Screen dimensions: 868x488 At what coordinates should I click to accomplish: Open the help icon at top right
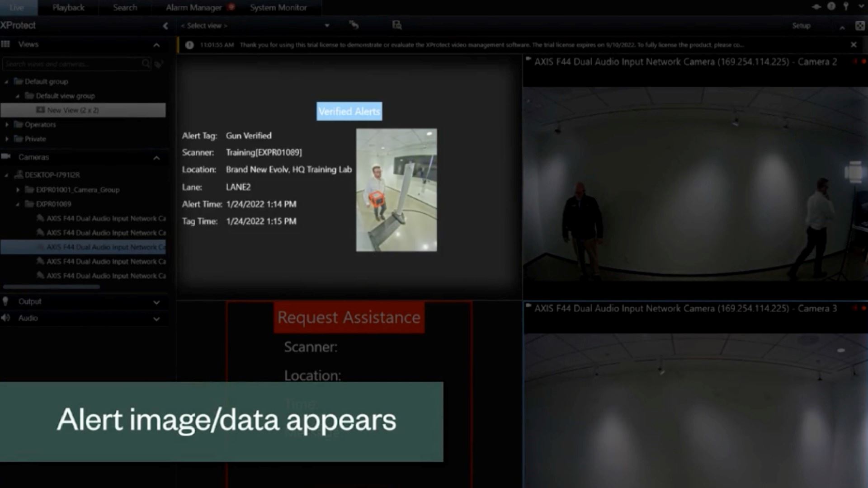pyautogui.click(x=831, y=6)
